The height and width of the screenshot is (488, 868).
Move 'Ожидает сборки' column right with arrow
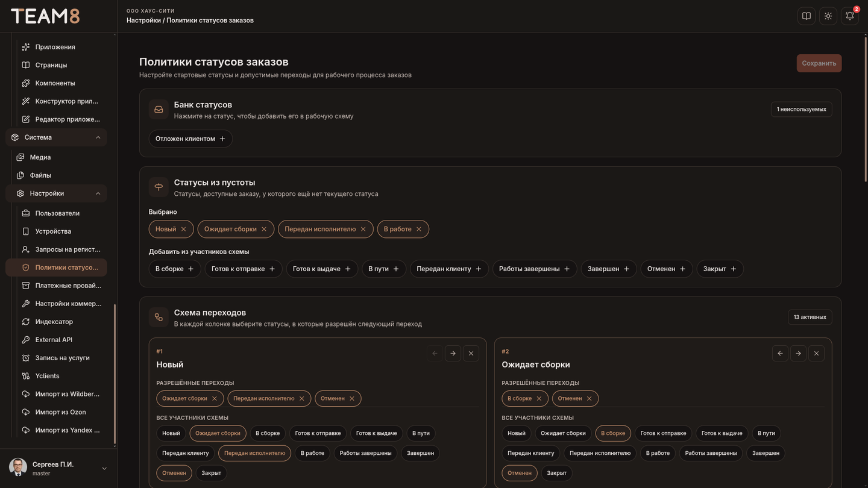798,354
